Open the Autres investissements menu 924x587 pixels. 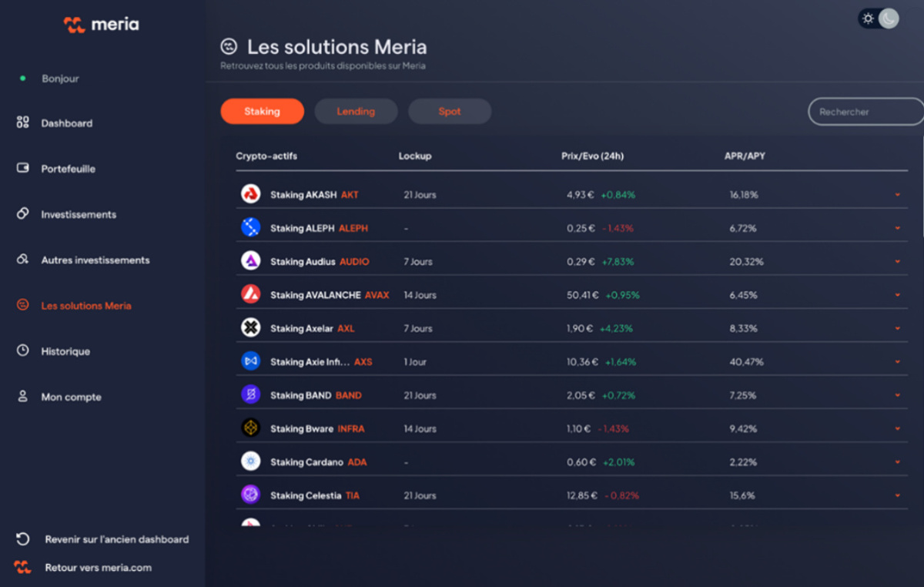[95, 260]
